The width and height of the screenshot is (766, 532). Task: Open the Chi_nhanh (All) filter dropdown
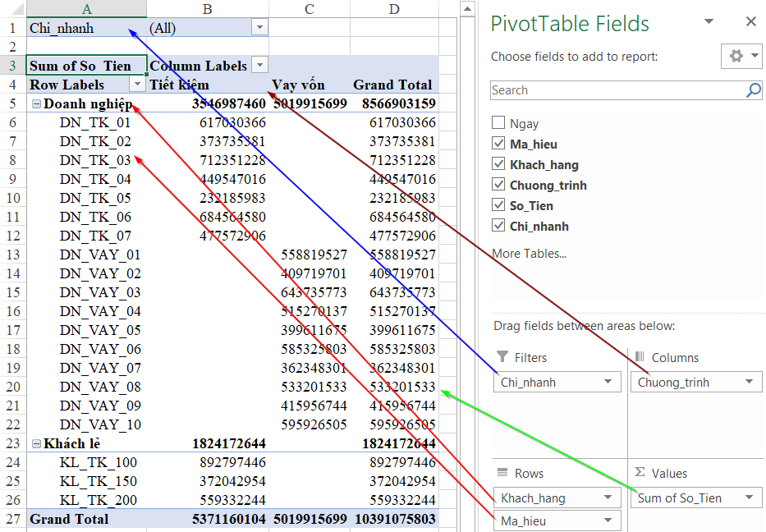(259, 27)
